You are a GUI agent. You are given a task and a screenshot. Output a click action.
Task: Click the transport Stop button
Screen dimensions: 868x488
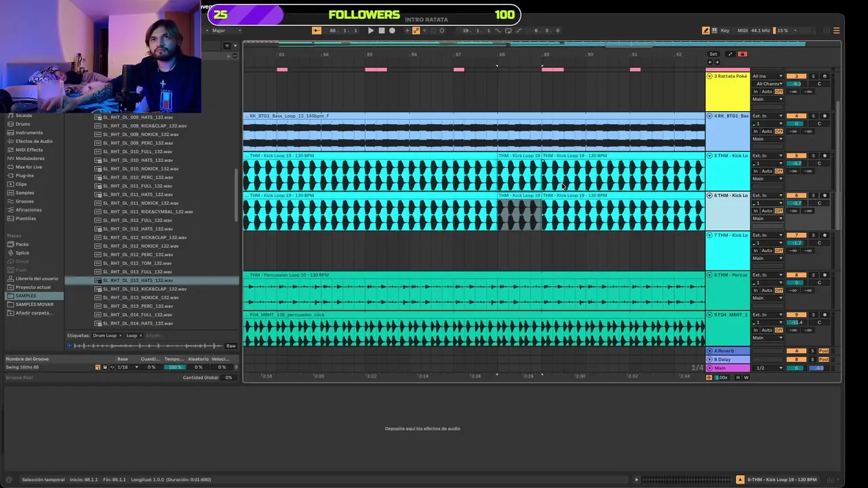pyautogui.click(x=381, y=30)
